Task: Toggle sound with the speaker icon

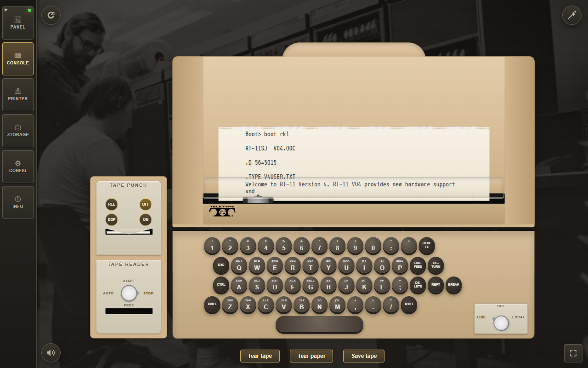Action: (x=51, y=353)
